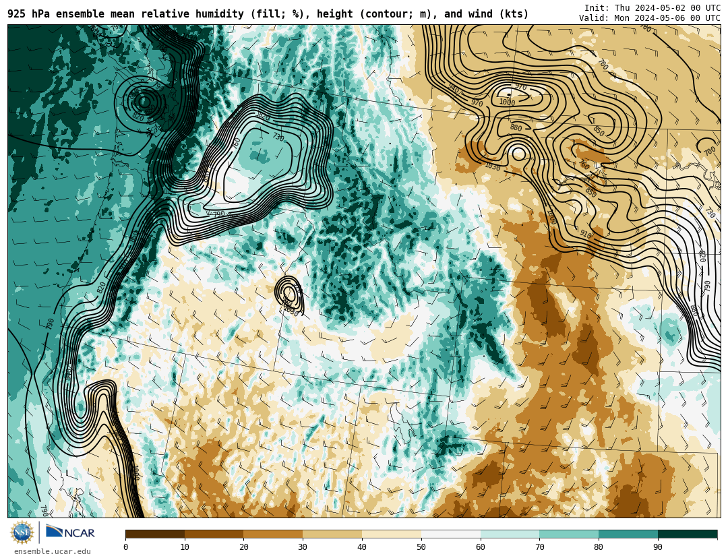Pick the darkest green 90–100 colorbar segment

pyautogui.click(x=688, y=534)
